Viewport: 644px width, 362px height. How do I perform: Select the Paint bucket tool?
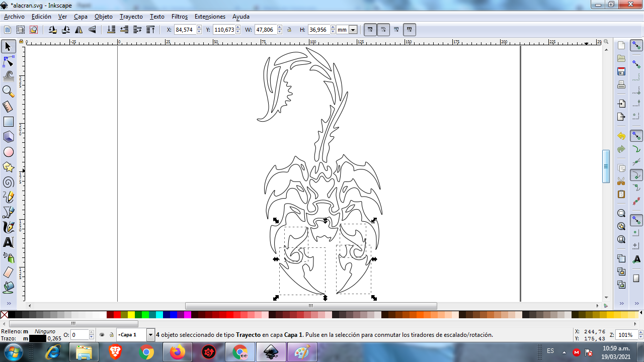8,288
